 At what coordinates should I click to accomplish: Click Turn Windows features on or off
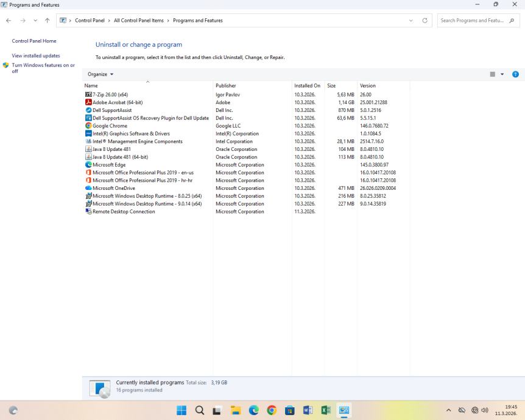(43, 68)
